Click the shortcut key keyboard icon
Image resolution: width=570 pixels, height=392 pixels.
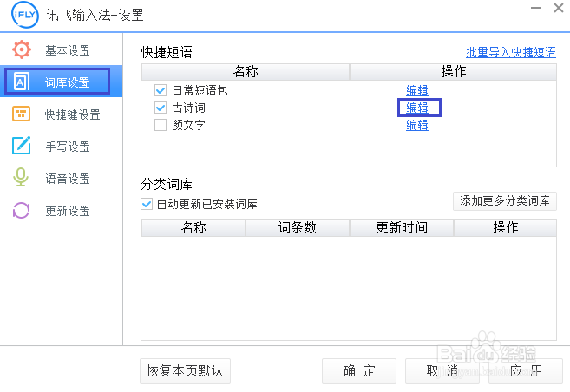[x=21, y=114]
